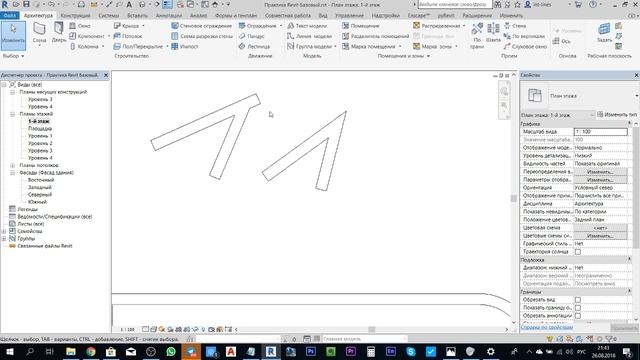Click the view scale 1:100 in view control bar

(x=127, y=329)
